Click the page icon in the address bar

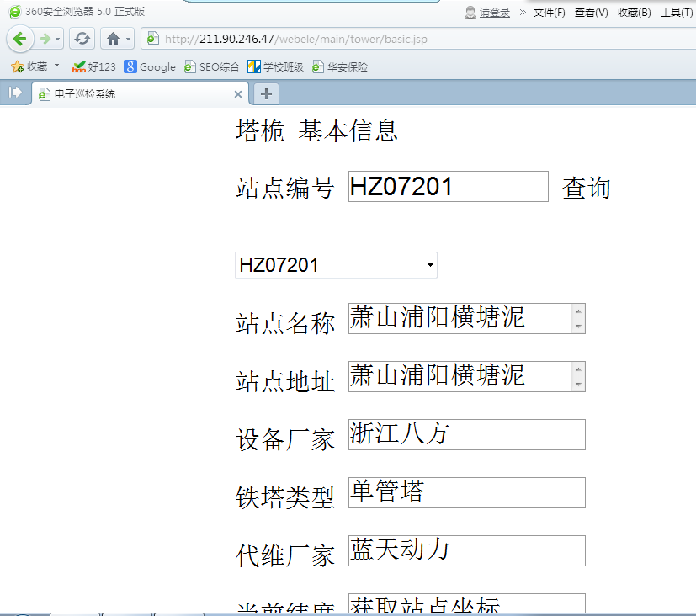point(152,39)
